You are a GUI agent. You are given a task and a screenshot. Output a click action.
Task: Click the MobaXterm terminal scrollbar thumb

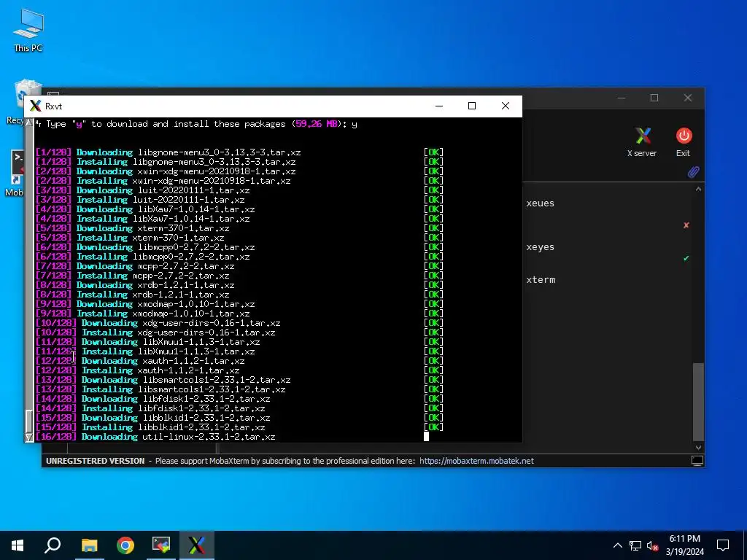[x=698, y=402]
